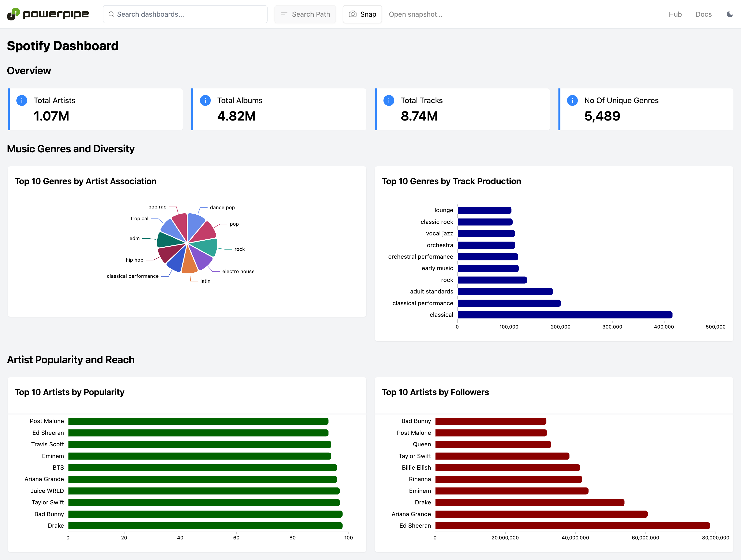Click the Open snapshot link
This screenshot has width=741, height=560.
click(x=415, y=14)
